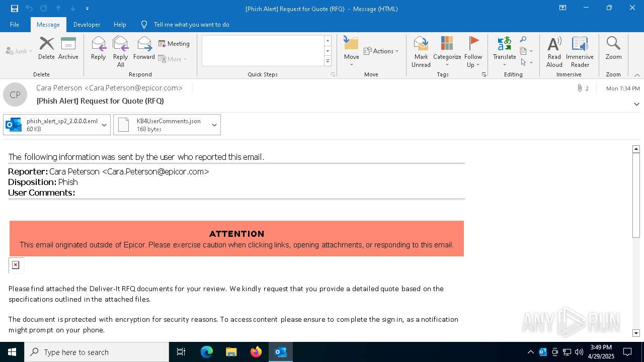Select the Message ribbon tab
The height and width of the screenshot is (362, 644).
(48, 24)
